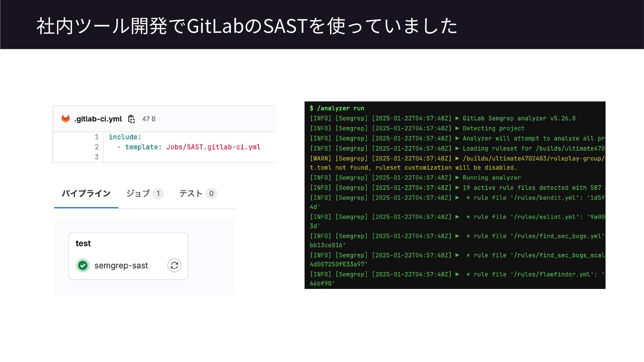Image resolution: width=644 pixels, height=362 pixels.
Task: Click the test stage heading
Action: click(83, 244)
